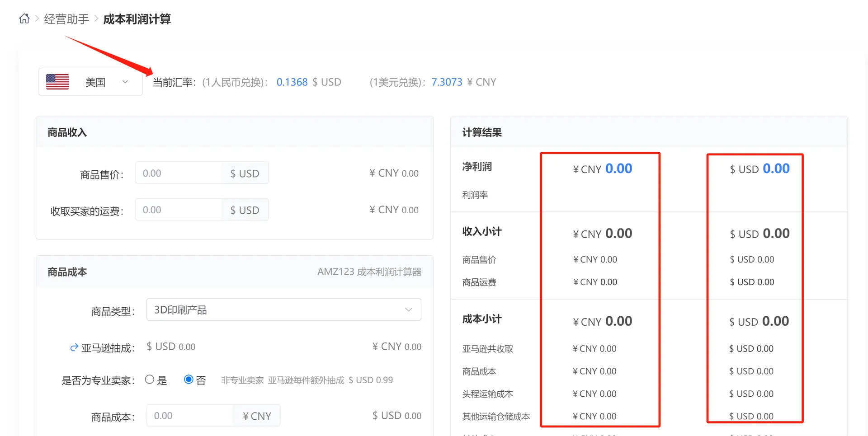This screenshot has width=868, height=436.
Task: Click exchange rate value 0.1368
Action: [x=292, y=82]
